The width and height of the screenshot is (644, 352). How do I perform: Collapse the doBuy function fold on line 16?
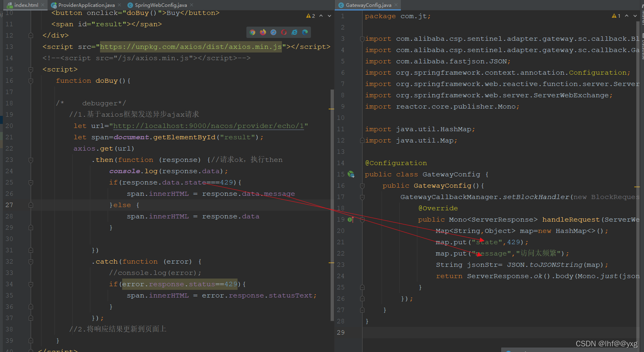31,81
